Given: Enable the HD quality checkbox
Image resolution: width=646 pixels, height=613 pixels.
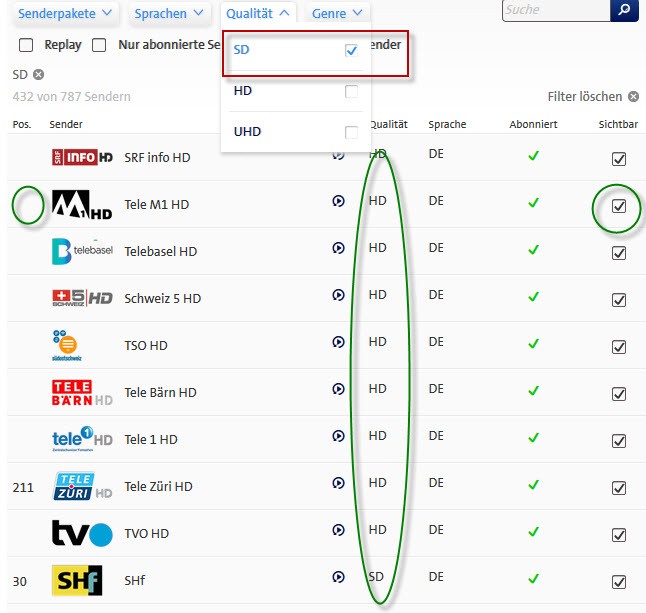Looking at the screenshot, I should [351, 92].
